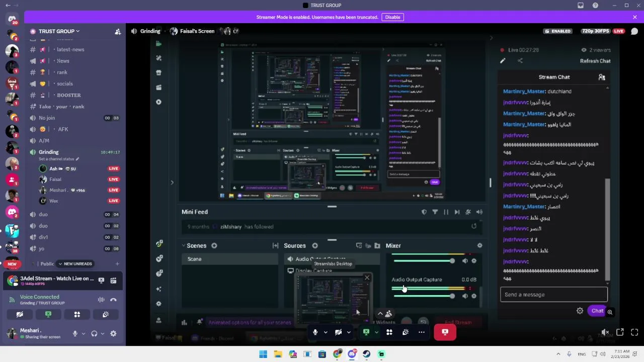This screenshot has width=644, height=362.
Task: Disable Streamer Mode from the purple banner
Action: click(392, 17)
